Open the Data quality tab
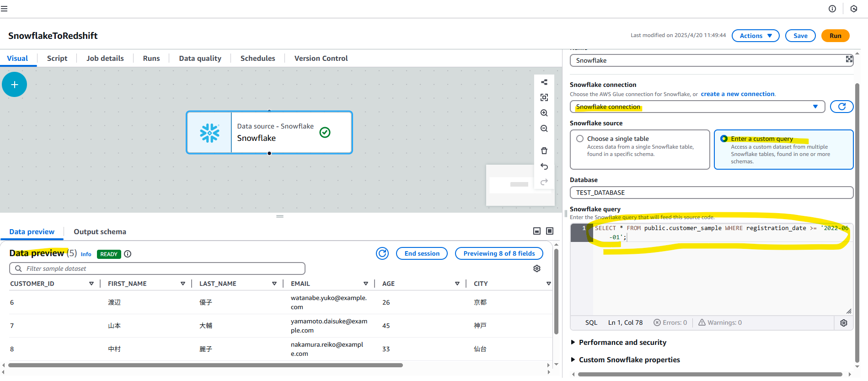Image resolution: width=868 pixels, height=381 pixels. [x=200, y=58]
